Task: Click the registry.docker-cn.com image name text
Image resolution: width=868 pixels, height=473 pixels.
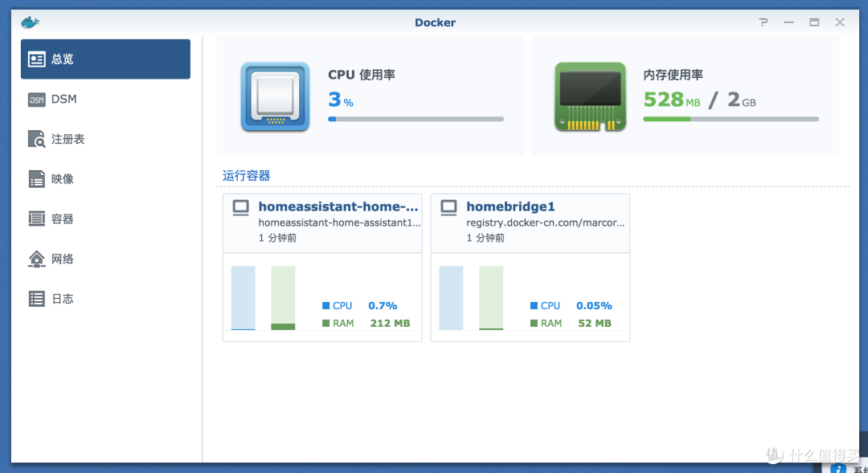Action: coord(545,222)
